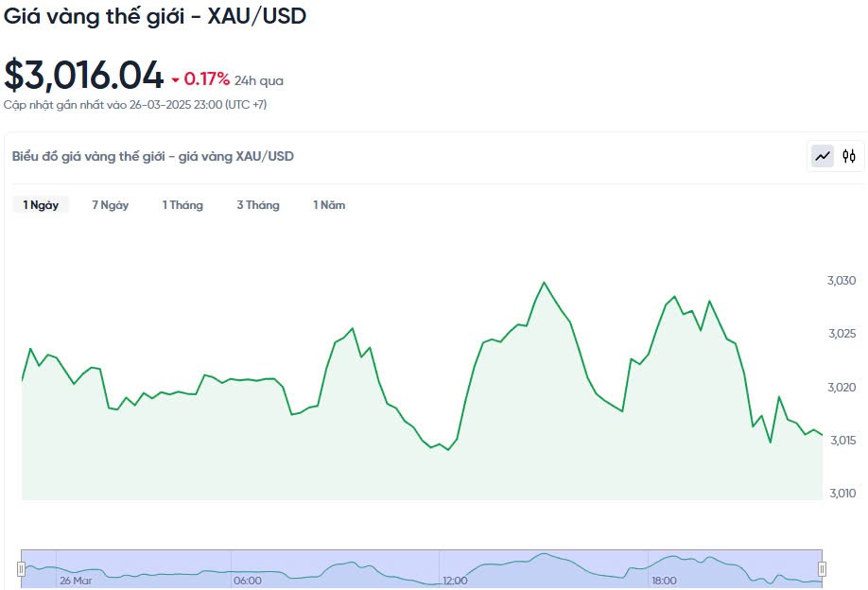The width and height of the screenshot is (868, 590).
Task: Click the right navigator range handle
Action: 822,568
